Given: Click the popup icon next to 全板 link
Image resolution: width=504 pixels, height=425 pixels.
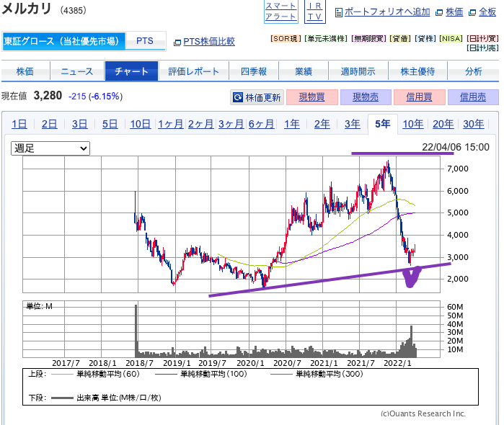Looking at the screenshot, I should pyautogui.click(x=472, y=12).
